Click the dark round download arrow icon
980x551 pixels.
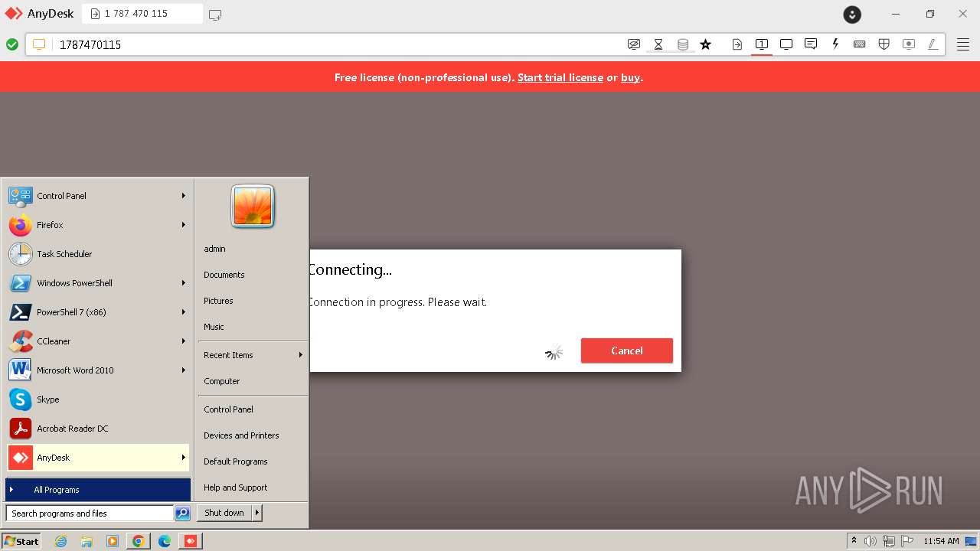[x=852, y=14]
